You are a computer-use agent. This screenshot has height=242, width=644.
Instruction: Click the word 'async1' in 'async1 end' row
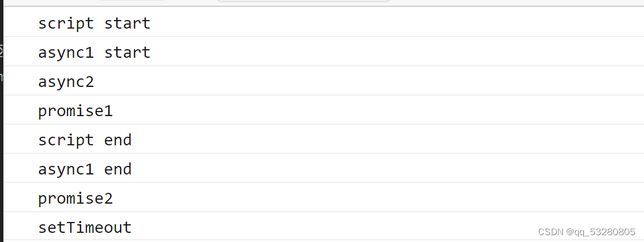(x=66, y=169)
